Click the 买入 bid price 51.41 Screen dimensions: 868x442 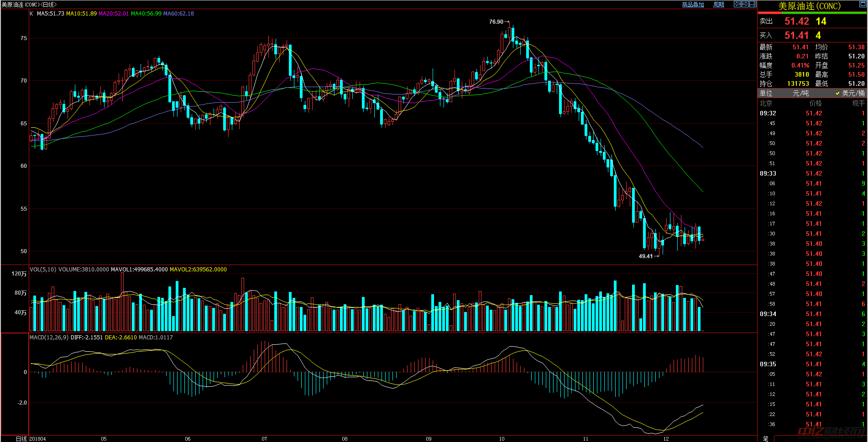(797, 36)
